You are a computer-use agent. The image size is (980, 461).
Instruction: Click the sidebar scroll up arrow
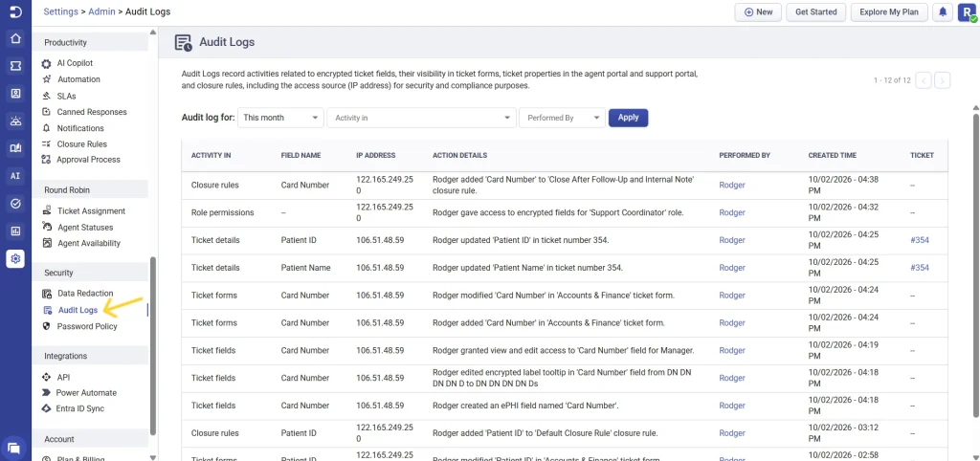point(152,33)
